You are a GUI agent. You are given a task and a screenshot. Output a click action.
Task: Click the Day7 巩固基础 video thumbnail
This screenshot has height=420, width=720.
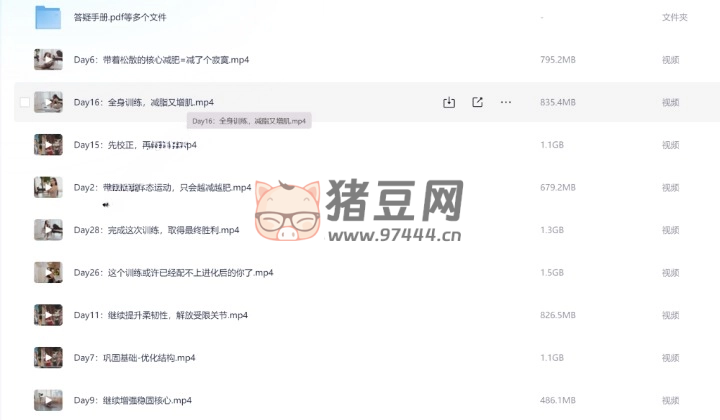(48, 357)
